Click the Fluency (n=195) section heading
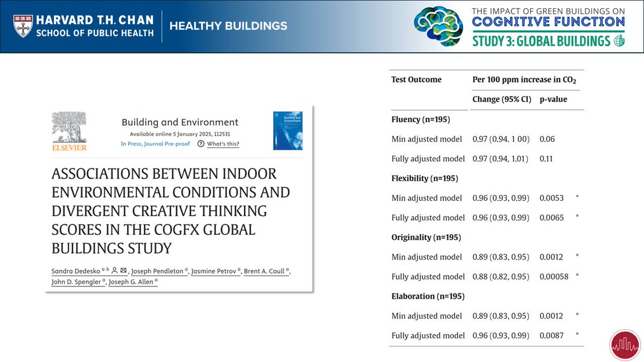The image size is (644, 362). pyautogui.click(x=421, y=120)
